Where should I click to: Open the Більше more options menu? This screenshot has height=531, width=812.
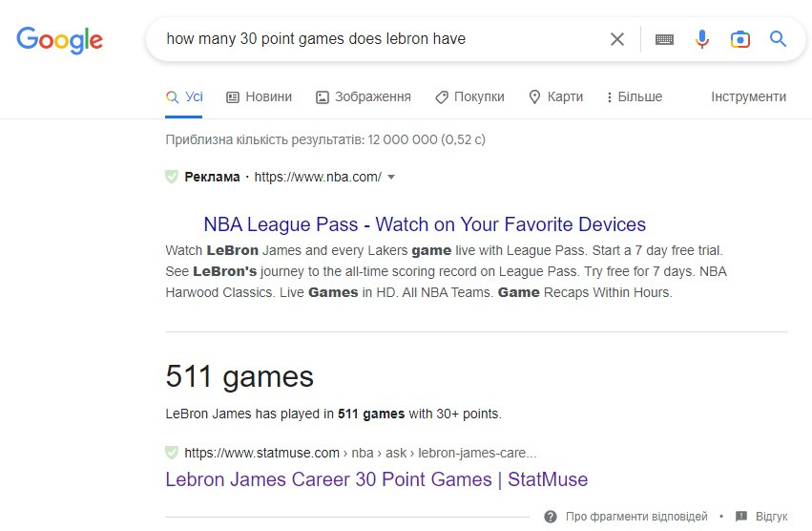click(635, 96)
